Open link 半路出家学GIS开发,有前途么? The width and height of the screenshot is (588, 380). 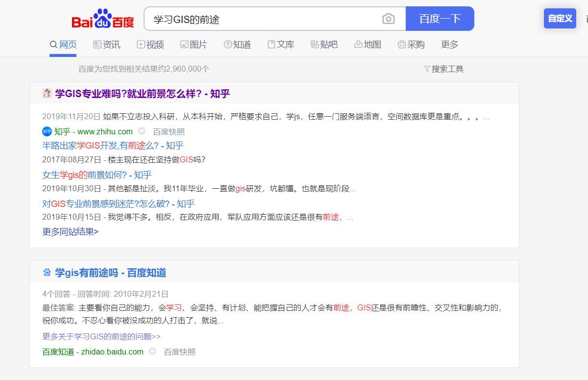tap(113, 146)
